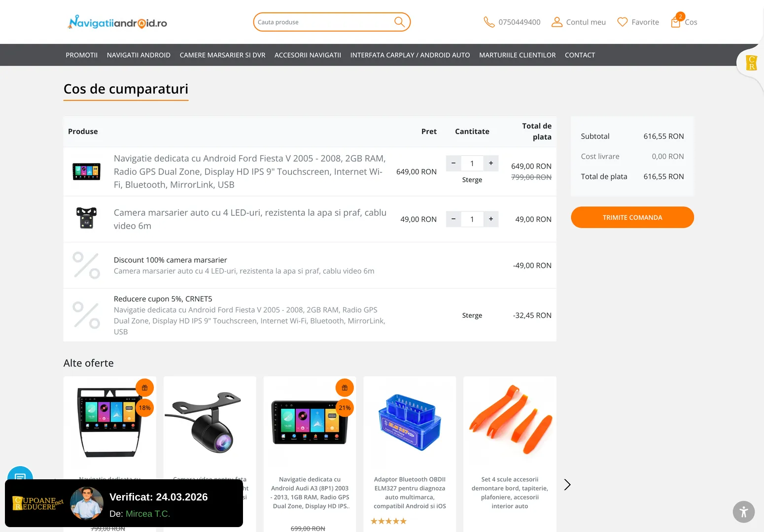Screen dimensions: 764x532
Task: Click the gift badge on Audi A3 offer
Action: 345,388
